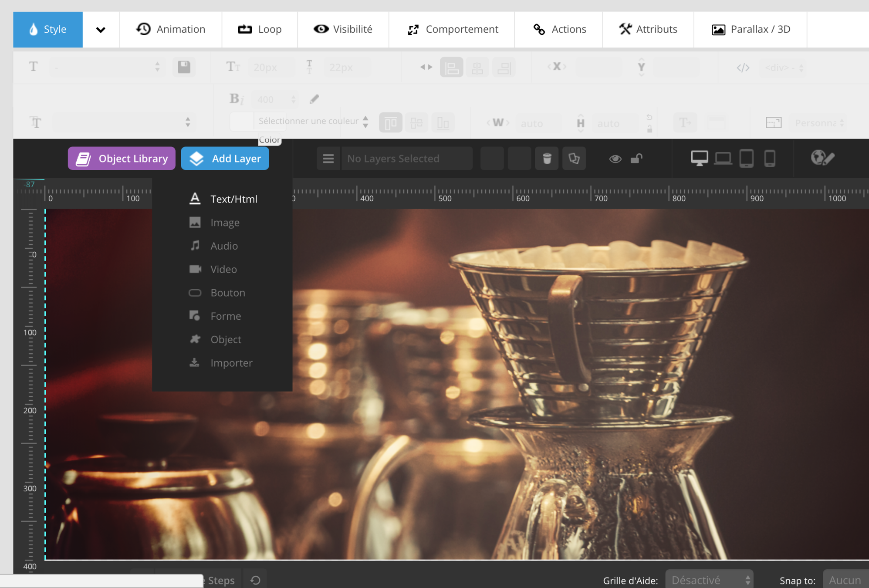Click the global style editor globe icon

(x=822, y=158)
